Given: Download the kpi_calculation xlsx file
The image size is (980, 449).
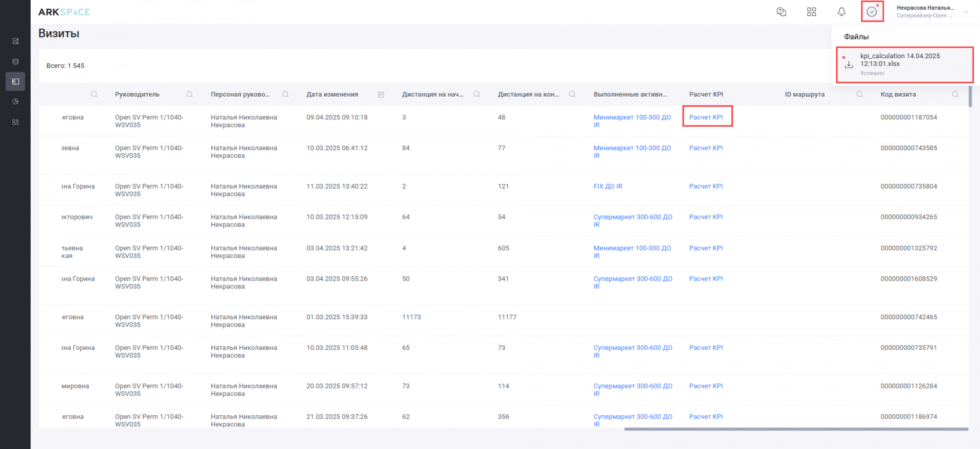Looking at the screenshot, I should tap(849, 64).
